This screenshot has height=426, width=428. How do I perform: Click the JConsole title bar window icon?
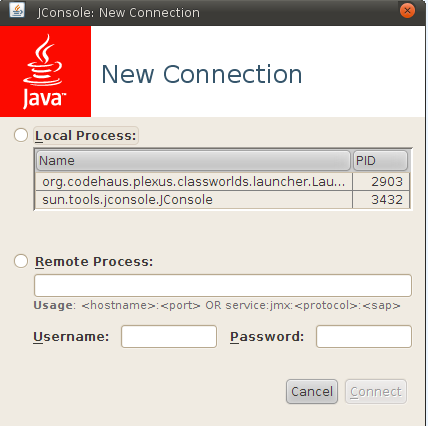(x=17, y=10)
